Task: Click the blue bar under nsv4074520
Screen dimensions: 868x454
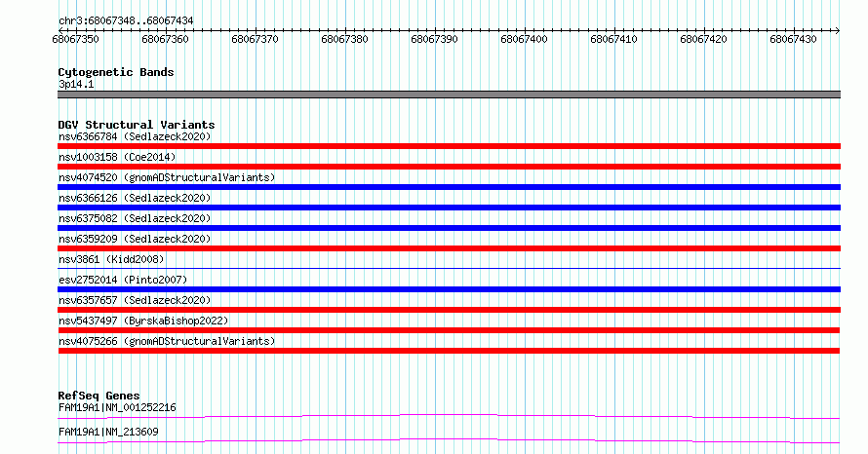Action: (449, 187)
